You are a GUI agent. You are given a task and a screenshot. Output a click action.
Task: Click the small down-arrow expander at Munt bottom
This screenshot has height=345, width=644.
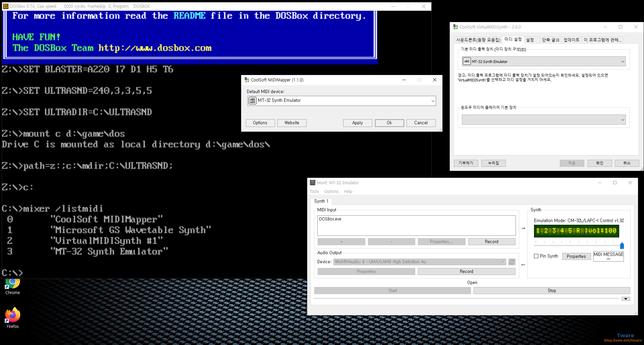point(626,299)
